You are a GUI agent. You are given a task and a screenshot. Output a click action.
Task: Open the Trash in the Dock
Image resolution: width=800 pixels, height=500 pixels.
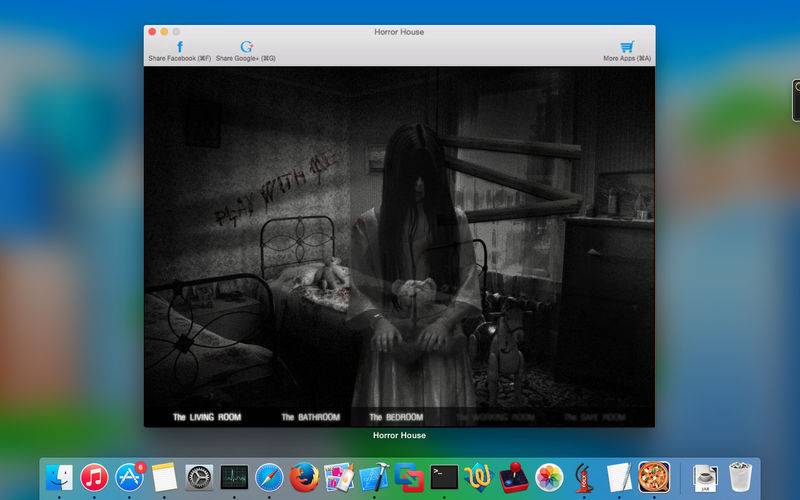(740, 478)
